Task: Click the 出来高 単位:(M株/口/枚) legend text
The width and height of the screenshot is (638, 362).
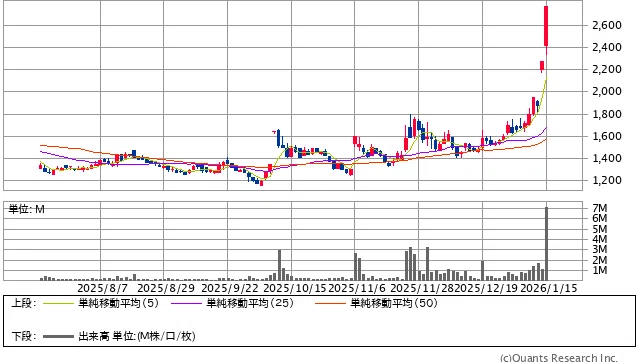Action: pyautogui.click(x=137, y=336)
